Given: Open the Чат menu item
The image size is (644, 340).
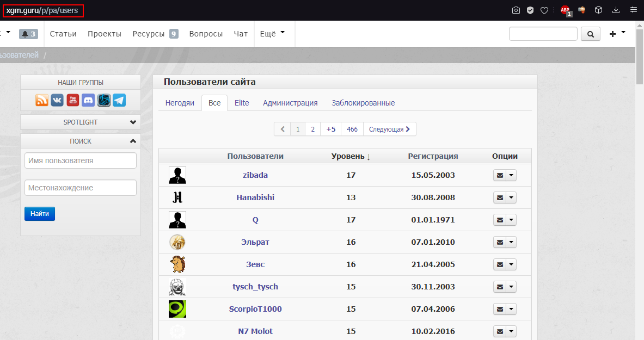Looking at the screenshot, I should 241,34.
